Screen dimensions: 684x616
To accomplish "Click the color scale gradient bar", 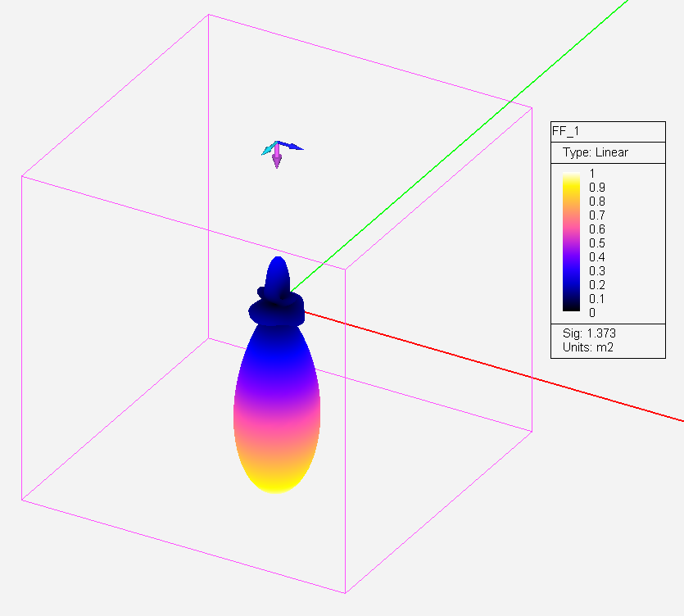I will [x=571, y=242].
